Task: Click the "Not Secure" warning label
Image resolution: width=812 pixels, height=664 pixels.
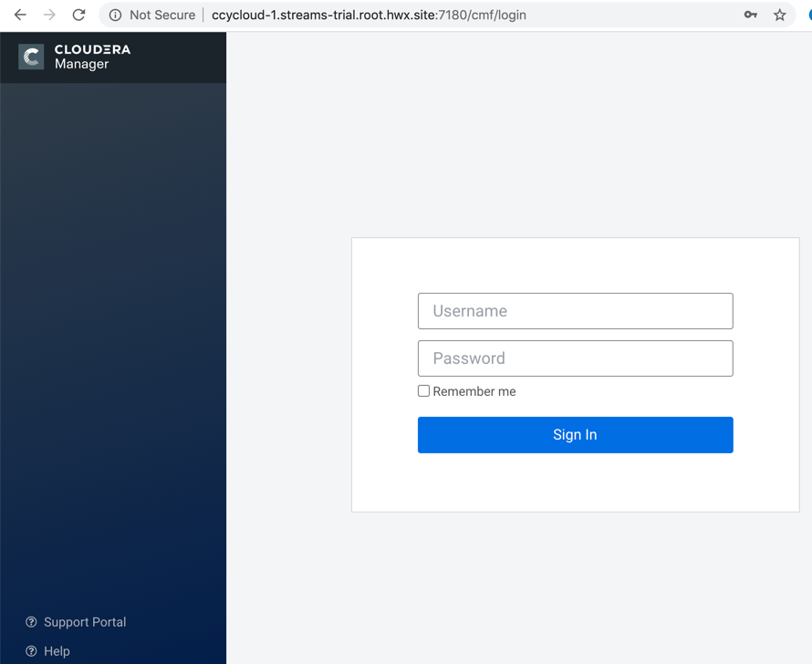Action: (161, 15)
